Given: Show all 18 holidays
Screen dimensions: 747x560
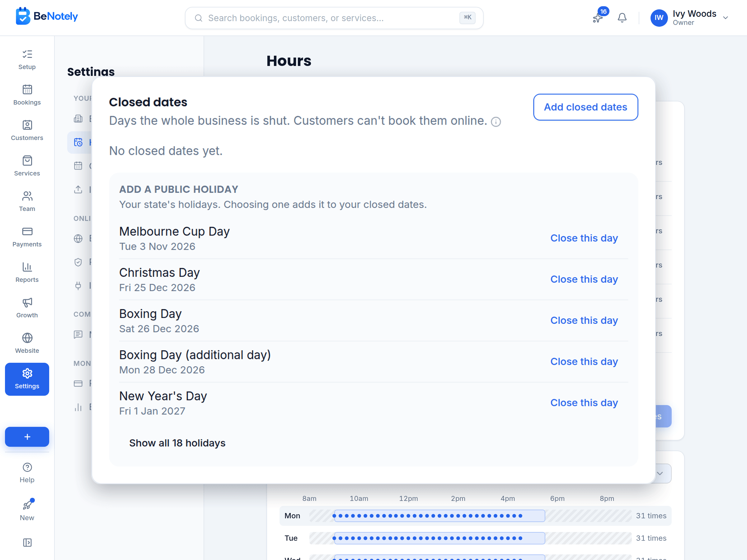Looking at the screenshot, I should point(177,443).
